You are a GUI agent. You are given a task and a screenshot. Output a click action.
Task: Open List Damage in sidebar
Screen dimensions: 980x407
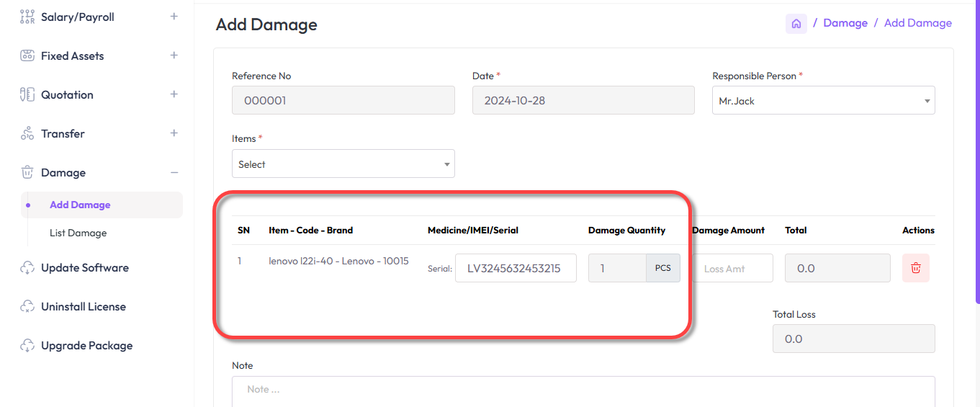[x=78, y=233]
